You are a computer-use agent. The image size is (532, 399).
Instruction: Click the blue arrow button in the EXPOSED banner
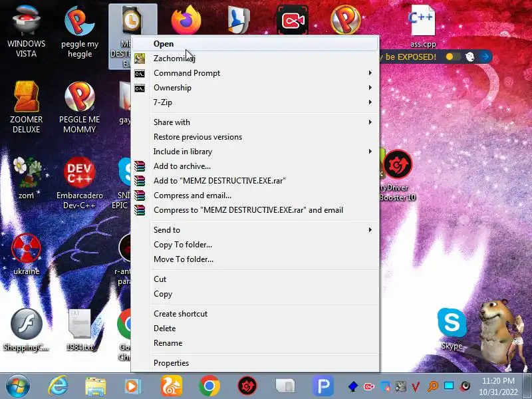486,57
